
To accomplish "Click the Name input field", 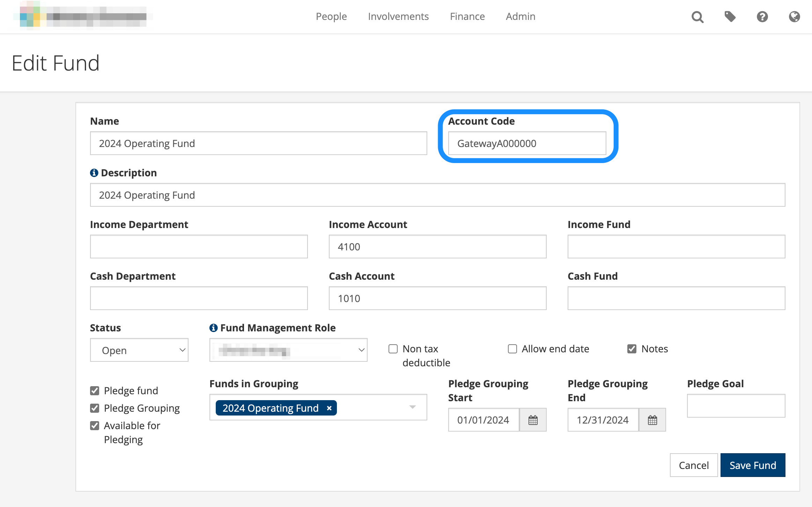I will [259, 143].
